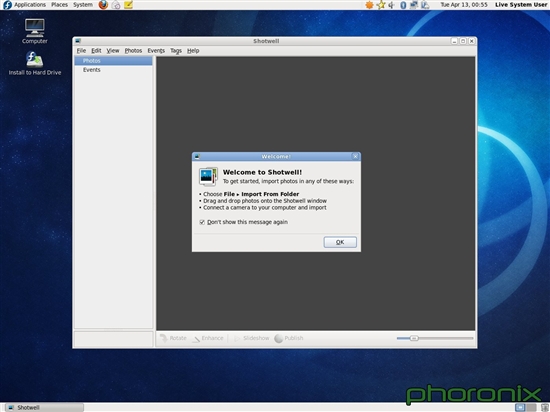Open the Events menu
The width and height of the screenshot is (550, 412).
point(156,50)
